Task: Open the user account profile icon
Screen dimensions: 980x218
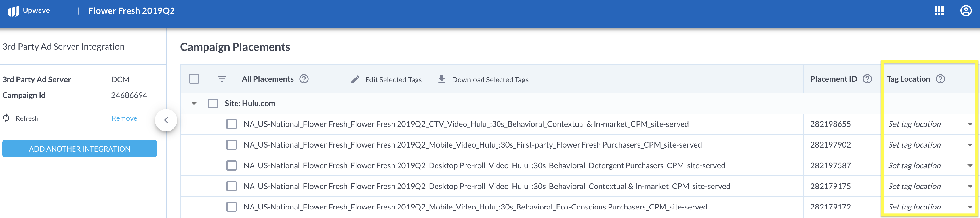Action: pos(966,11)
